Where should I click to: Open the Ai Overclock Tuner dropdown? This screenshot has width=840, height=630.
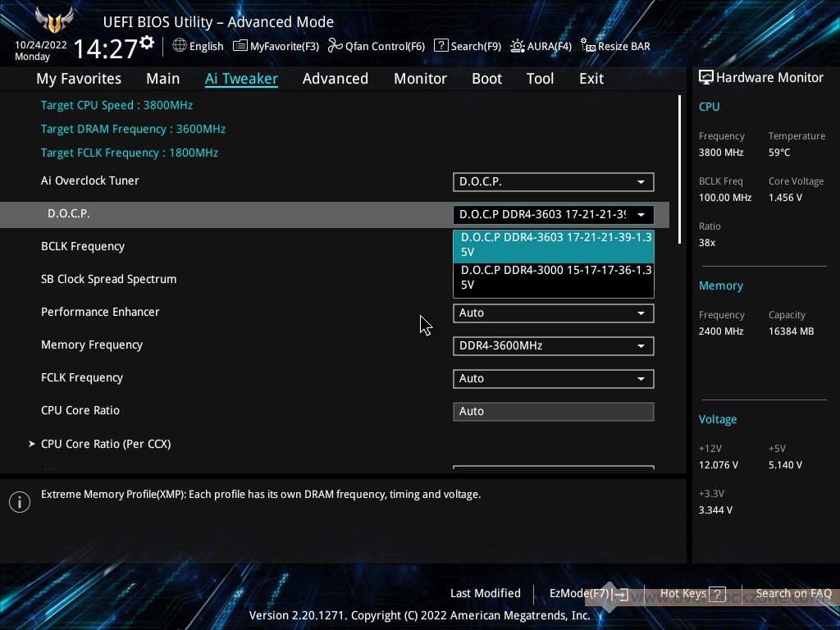[553, 181]
